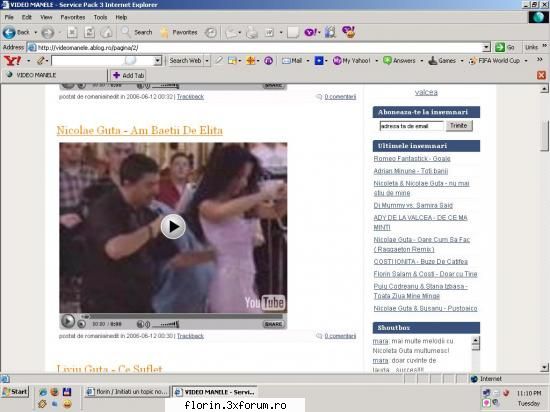Screen dimensions: 550x412
Task: Open Nicolae Guta - Am Baetii De Elita title
Action: pos(140,130)
